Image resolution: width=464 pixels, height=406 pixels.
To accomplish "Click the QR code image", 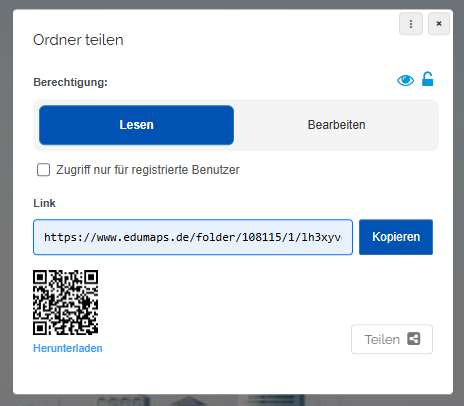I will (x=65, y=302).
